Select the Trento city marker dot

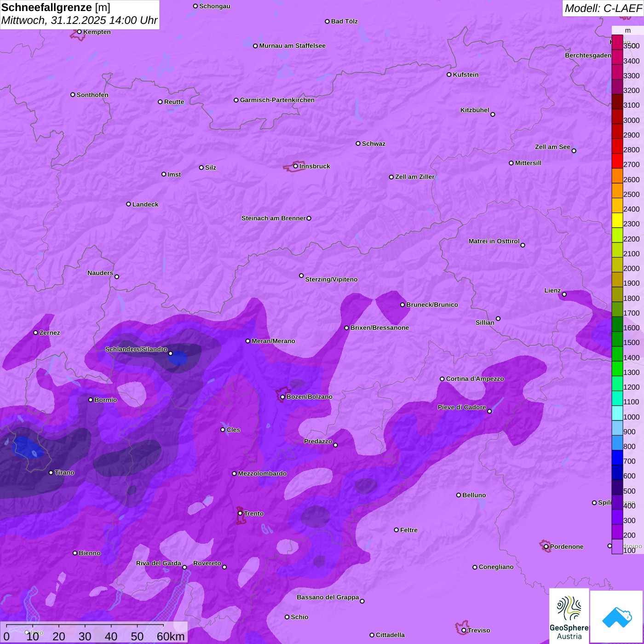click(x=240, y=513)
